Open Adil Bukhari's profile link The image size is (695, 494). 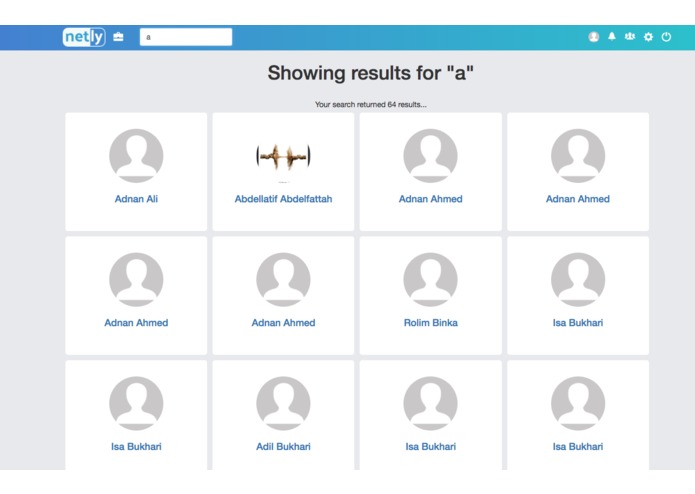click(x=283, y=447)
